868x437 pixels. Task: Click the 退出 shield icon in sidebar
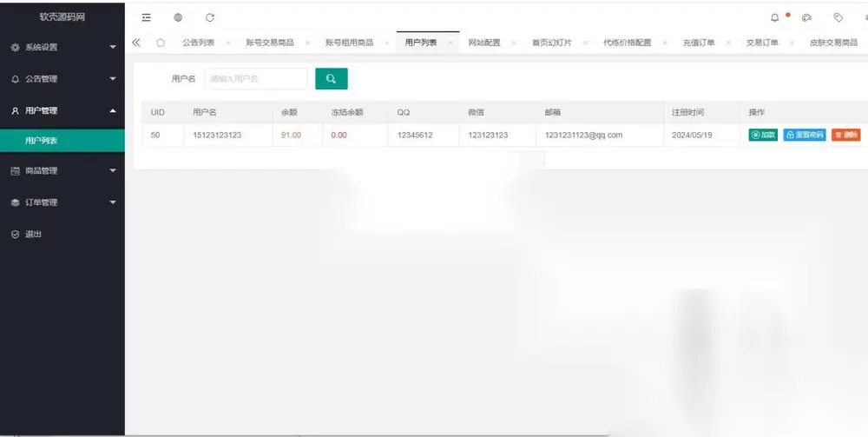(16, 235)
